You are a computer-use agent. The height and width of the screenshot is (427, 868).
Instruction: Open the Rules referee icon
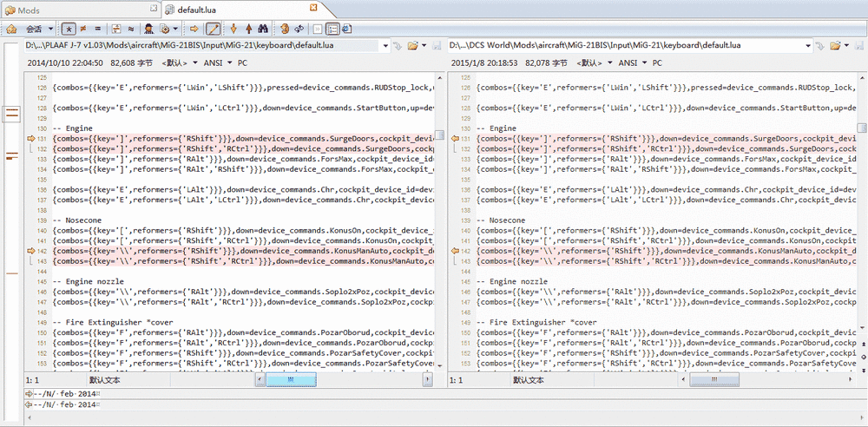click(x=149, y=29)
